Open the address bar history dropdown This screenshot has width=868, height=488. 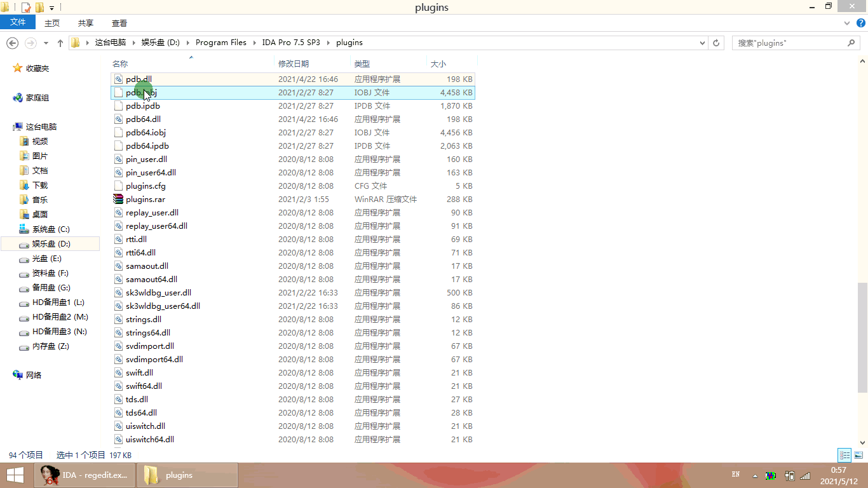click(x=702, y=43)
